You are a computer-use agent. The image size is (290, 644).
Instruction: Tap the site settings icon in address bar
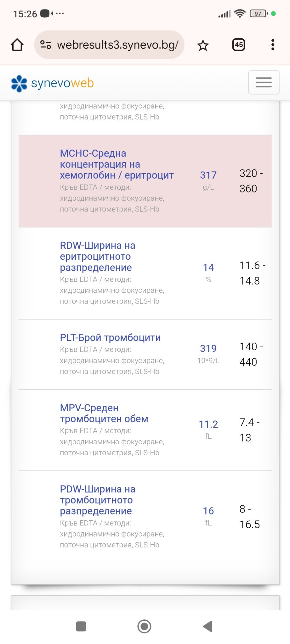46,45
